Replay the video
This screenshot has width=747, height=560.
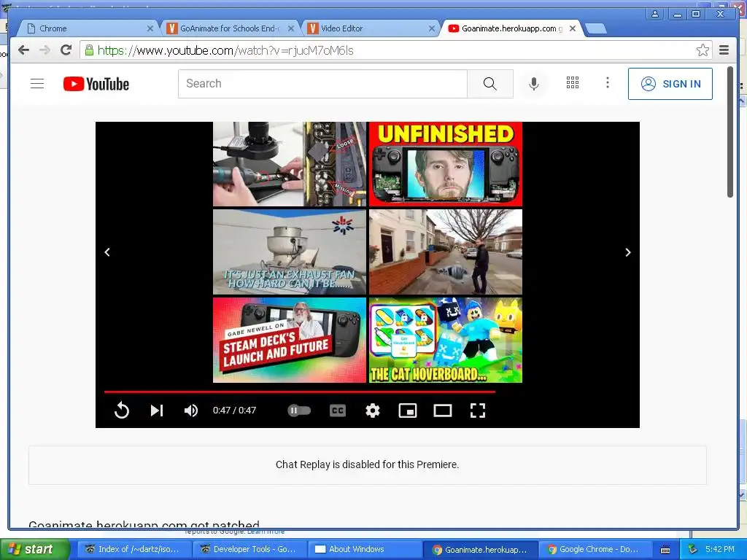(122, 410)
